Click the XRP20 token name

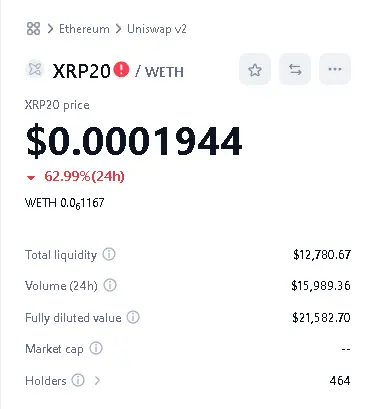(x=82, y=71)
